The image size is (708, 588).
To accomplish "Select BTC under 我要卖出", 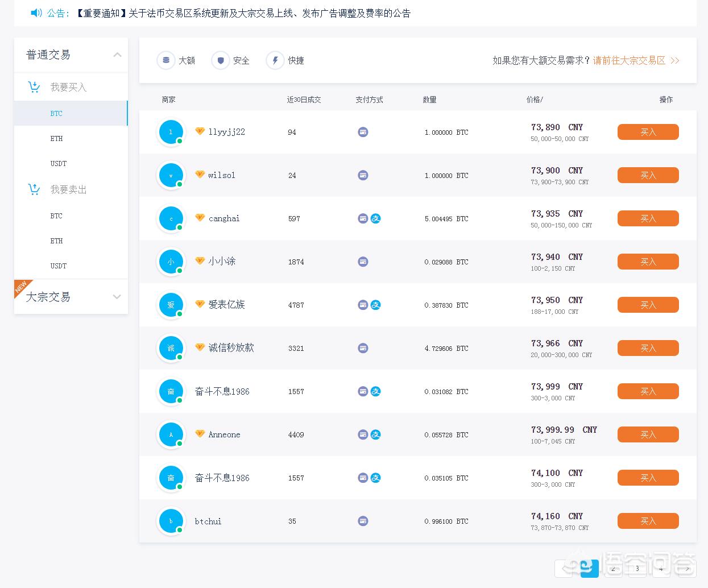I will (56, 216).
